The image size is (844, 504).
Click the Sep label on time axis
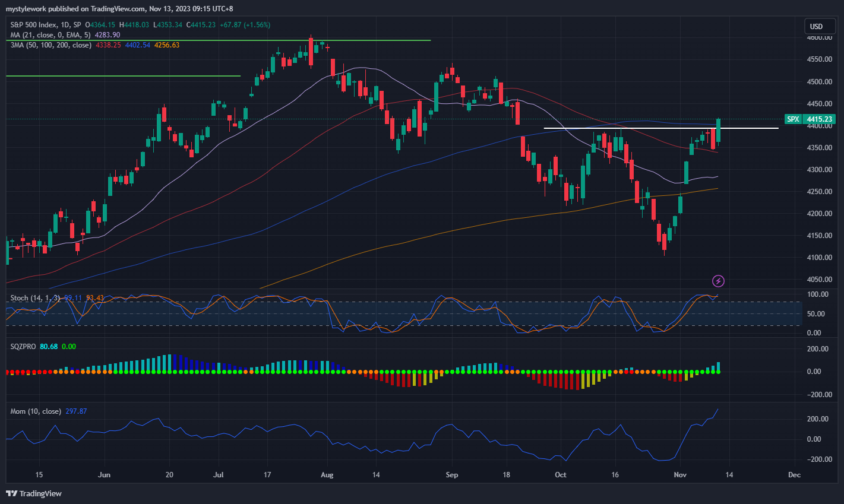click(452, 475)
